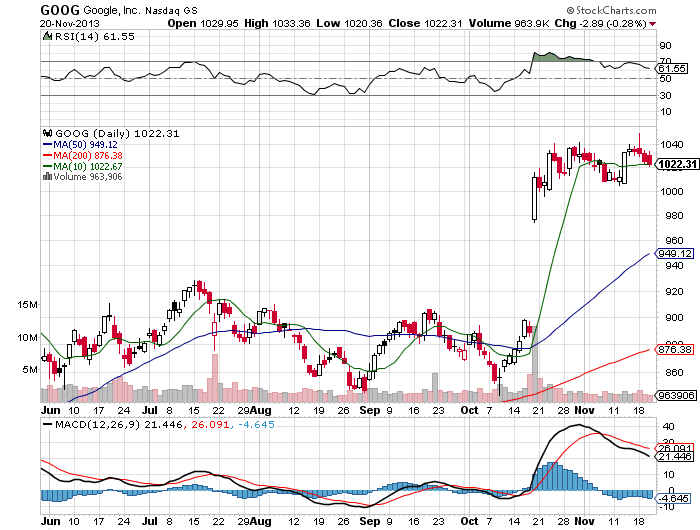The height and width of the screenshot is (530, 700).
Task: Click the price tag 1022.31 on right axis
Action: [x=677, y=164]
